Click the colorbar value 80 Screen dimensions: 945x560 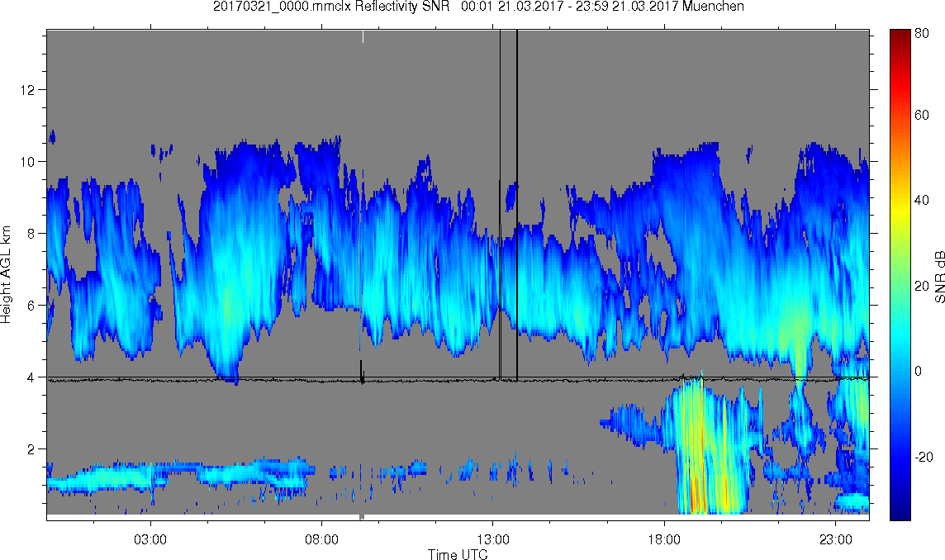coord(922,34)
